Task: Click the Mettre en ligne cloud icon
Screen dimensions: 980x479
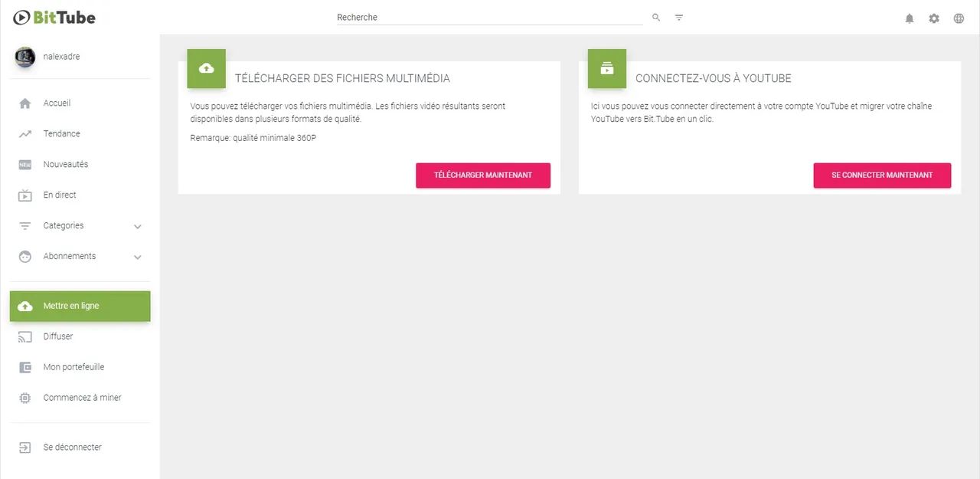Action: [x=25, y=306]
